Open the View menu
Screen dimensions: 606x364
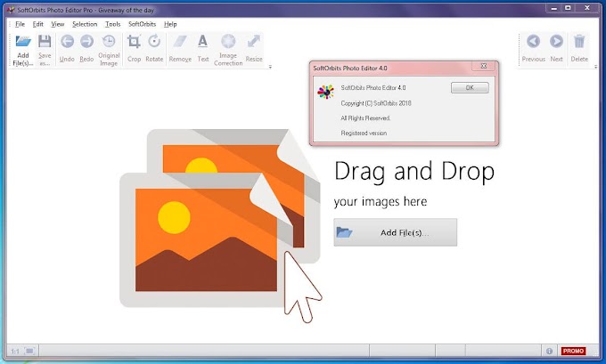pyautogui.click(x=58, y=24)
